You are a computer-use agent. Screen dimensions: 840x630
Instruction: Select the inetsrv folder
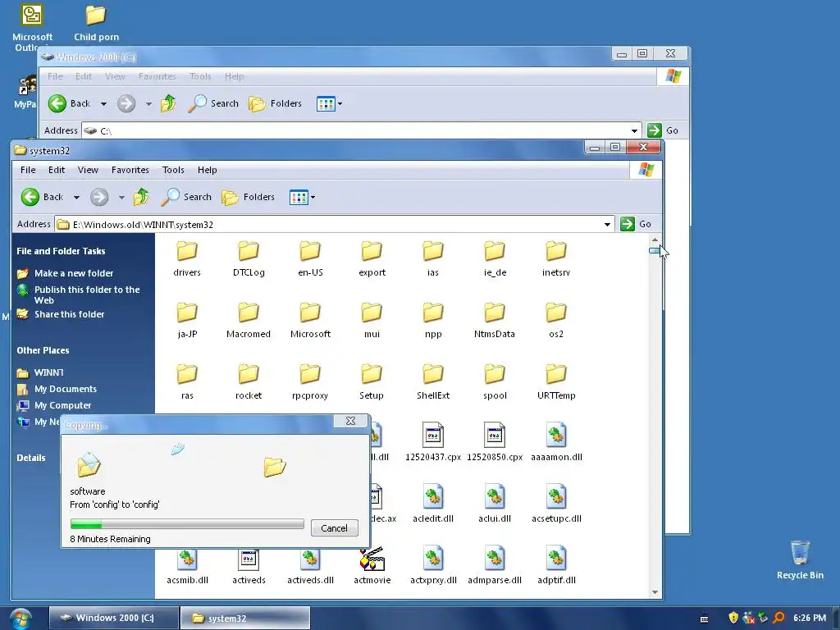pos(556,258)
